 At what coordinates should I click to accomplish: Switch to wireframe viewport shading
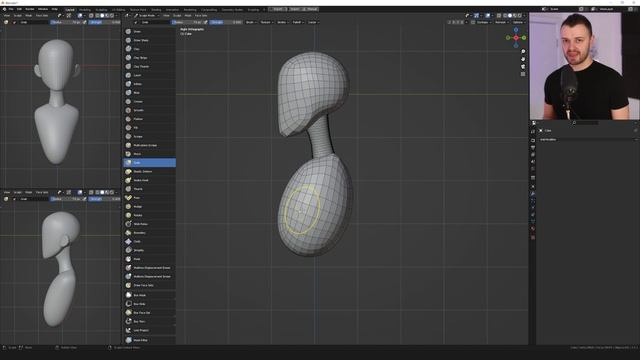tap(505, 16)
